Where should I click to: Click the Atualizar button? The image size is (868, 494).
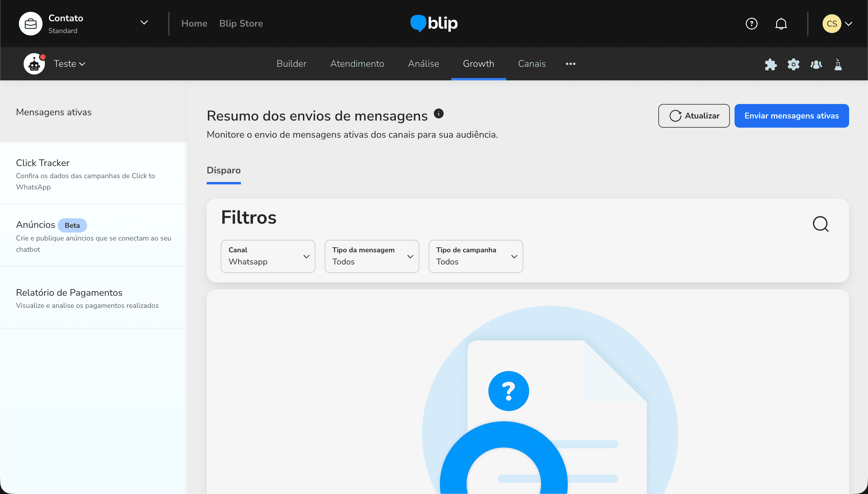(x=694, y=116)
